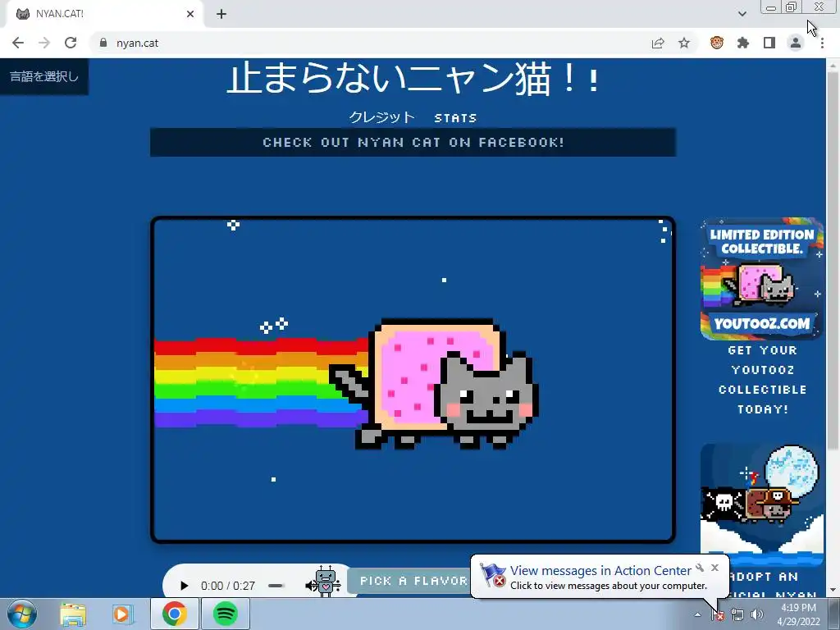View site info via the padlock icon
This screenshot has height=630, width=840.
[103, 43]
